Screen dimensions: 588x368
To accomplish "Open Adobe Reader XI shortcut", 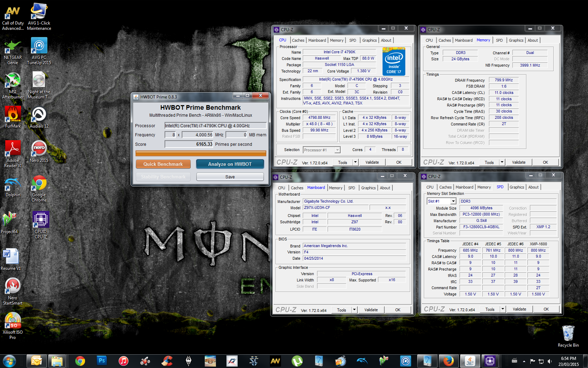I will pos(13,154).
